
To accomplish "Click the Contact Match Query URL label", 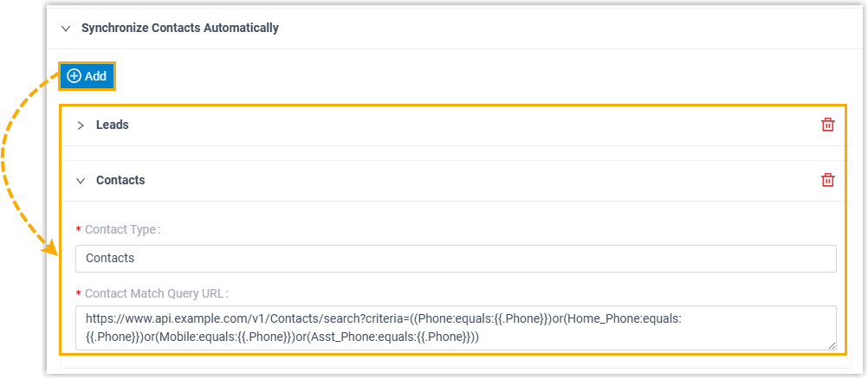I will pos(156,293).
